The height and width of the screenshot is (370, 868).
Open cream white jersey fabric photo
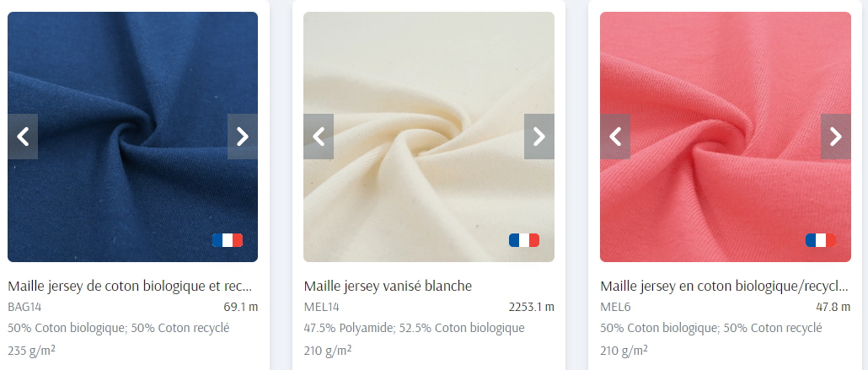pos(429,72)
